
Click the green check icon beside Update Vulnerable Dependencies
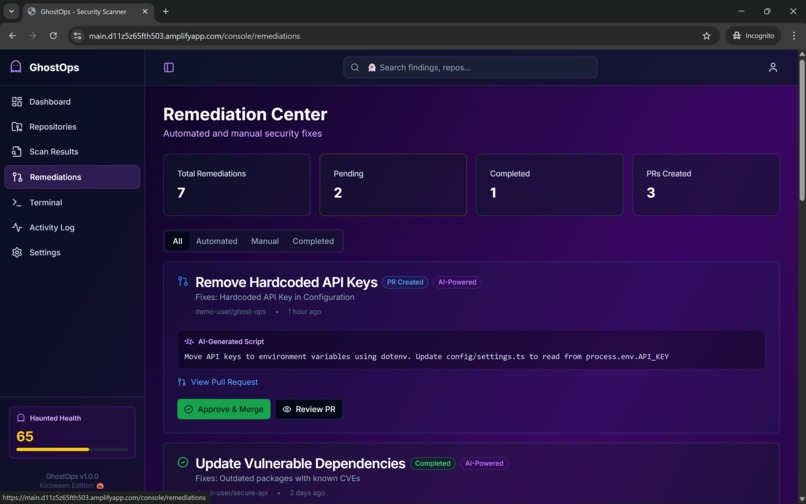pos(182,462)
